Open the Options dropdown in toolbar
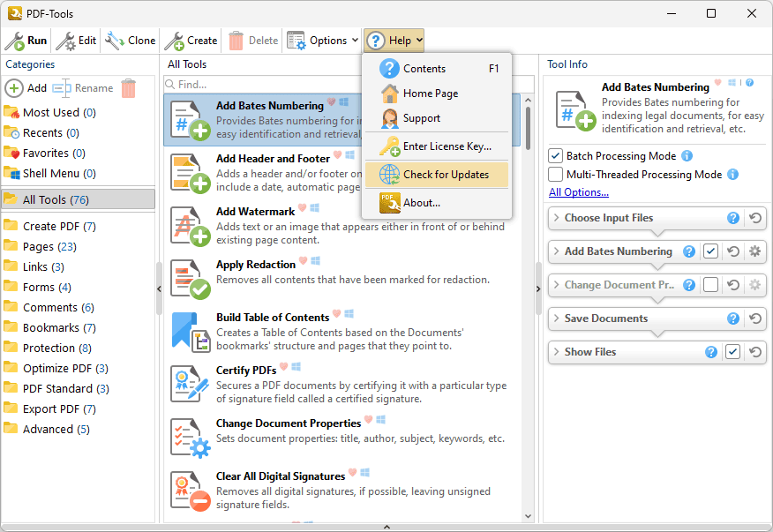The height and width of the screenshot is (532, 773). [x=323, y=41]
